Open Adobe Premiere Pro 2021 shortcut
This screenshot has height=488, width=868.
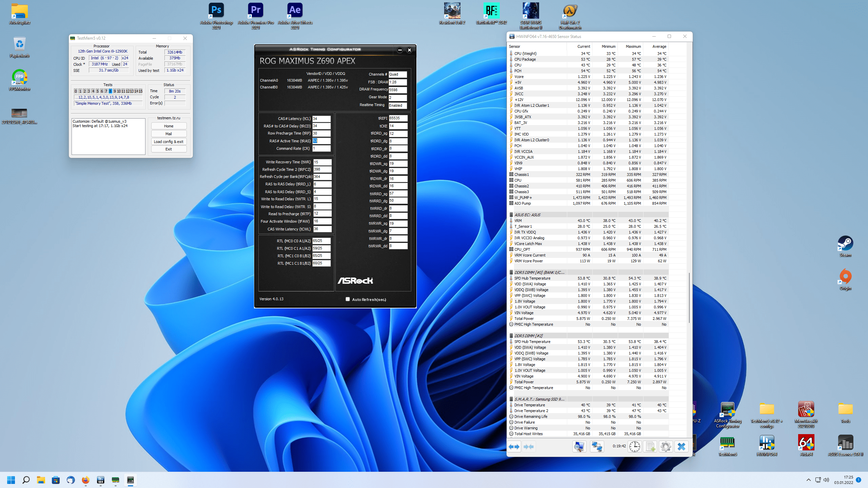256,16
